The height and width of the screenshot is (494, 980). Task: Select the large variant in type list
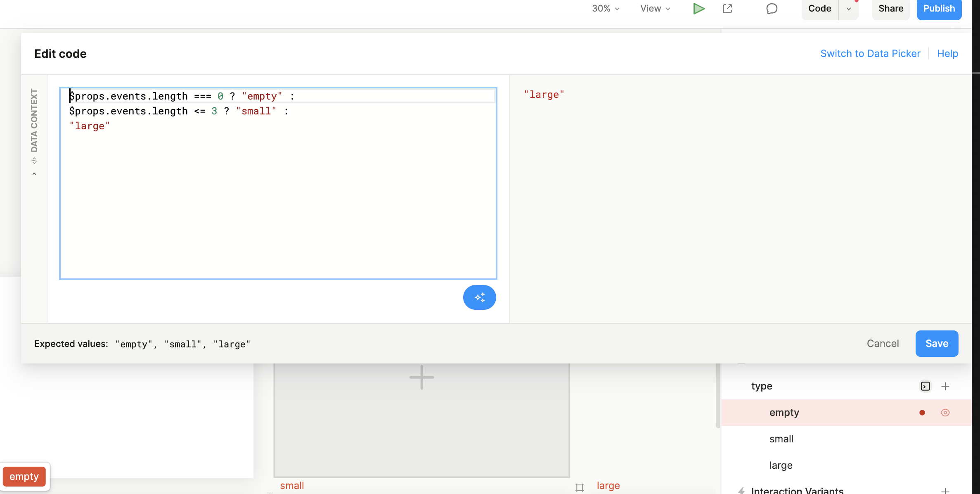[781, 465]
